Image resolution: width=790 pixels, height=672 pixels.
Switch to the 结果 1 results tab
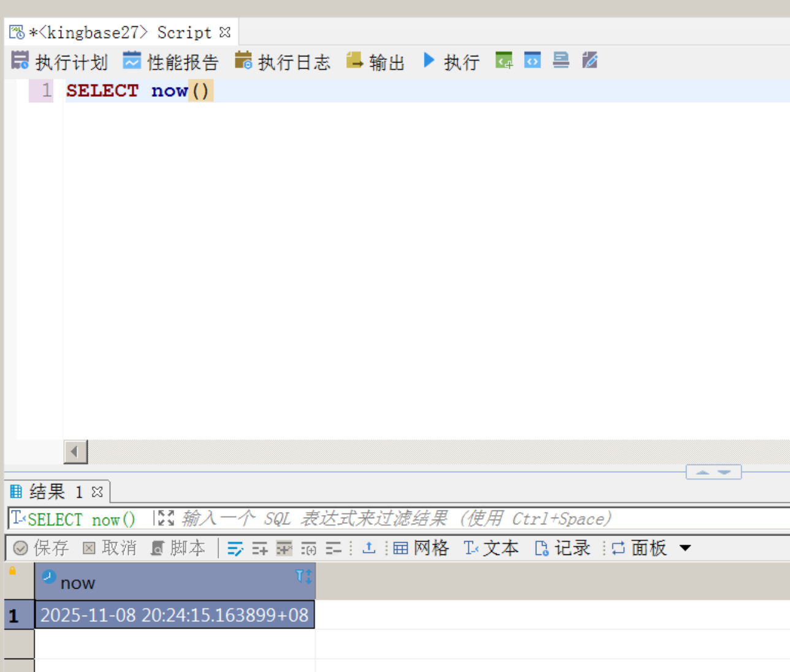click(49, 491)
